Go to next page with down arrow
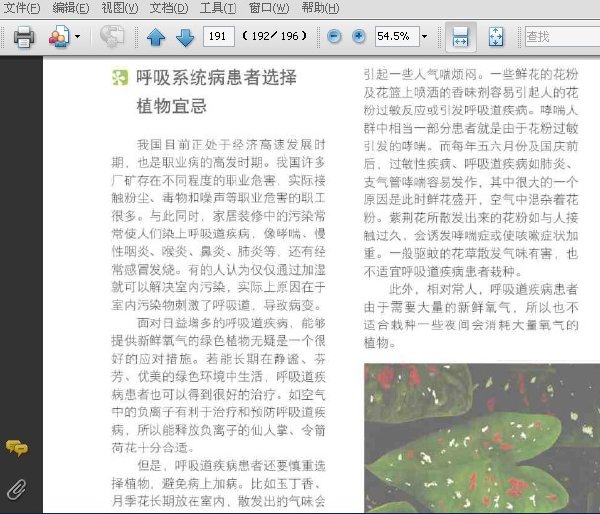Viewport: 600px width, 514px height. point(185,38)
